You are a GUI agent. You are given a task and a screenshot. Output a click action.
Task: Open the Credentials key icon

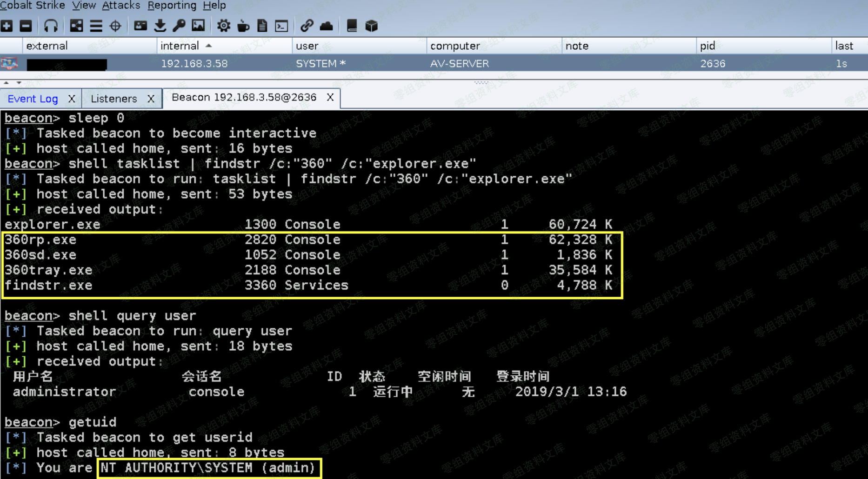179,26
